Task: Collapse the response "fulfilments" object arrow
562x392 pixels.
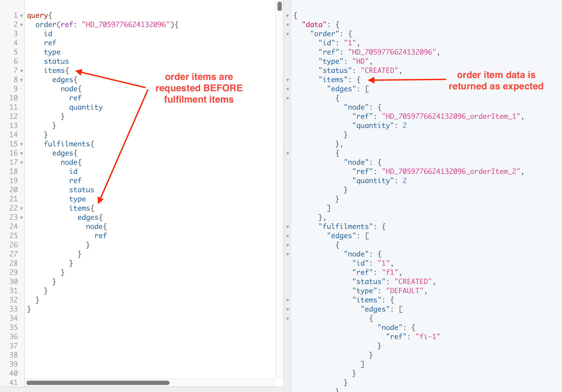Action: click(287, 227)
